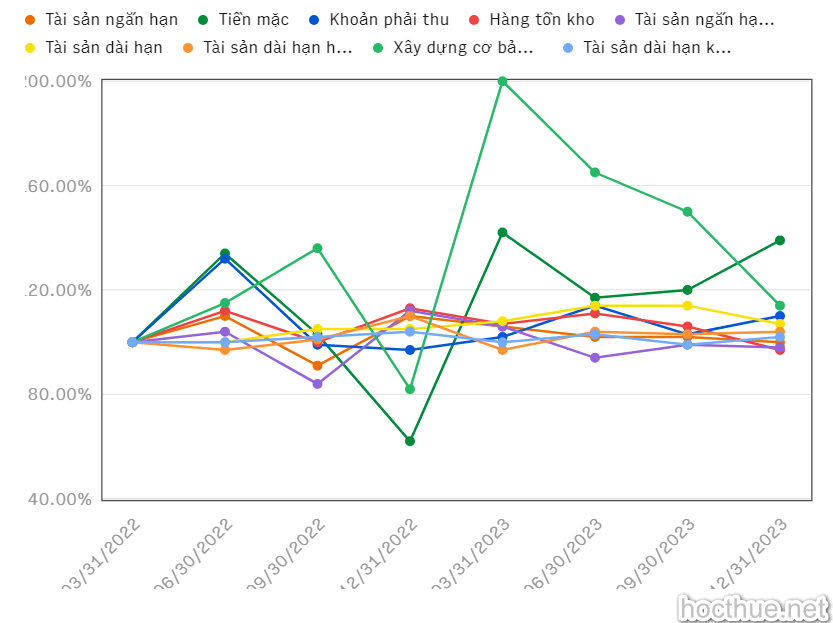The height and width of the screenshot is (623, 833).
Task: Select the orange low point at 09/30/2022
Action: 317,366
